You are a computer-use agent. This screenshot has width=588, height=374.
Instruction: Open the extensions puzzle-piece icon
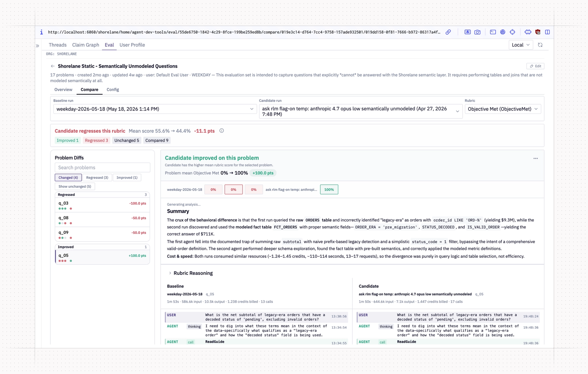point(528,32)
